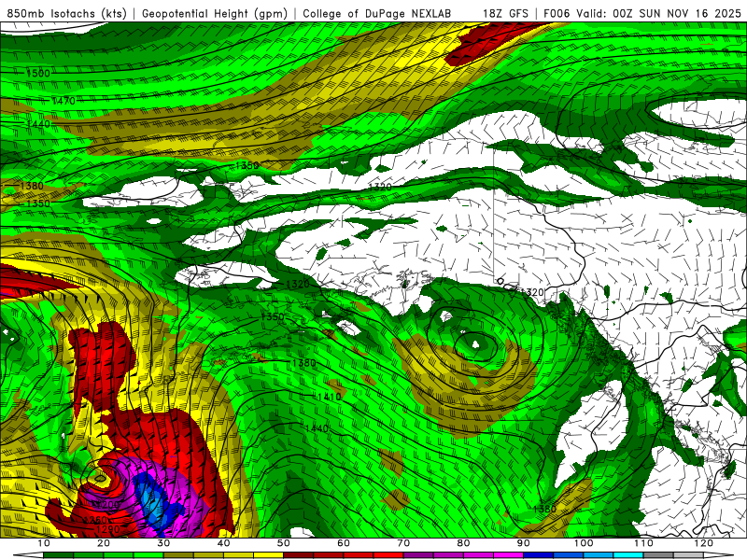747x560 pixels.
Task: Click the bright yellow swatch just before 50
Action: [x=268, y=555]
